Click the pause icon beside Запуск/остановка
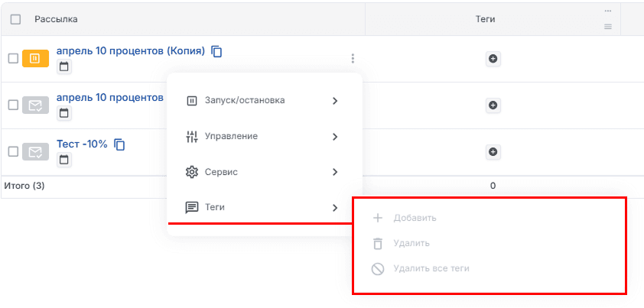Screen dimensions: 644x308 point(192,101)
